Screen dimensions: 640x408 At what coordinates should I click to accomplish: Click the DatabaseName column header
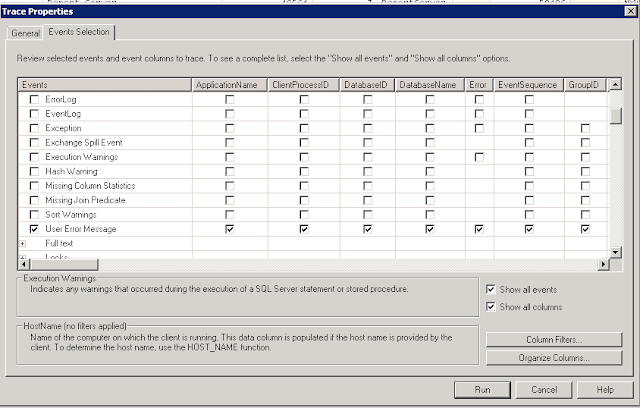[x=430, y=85]
